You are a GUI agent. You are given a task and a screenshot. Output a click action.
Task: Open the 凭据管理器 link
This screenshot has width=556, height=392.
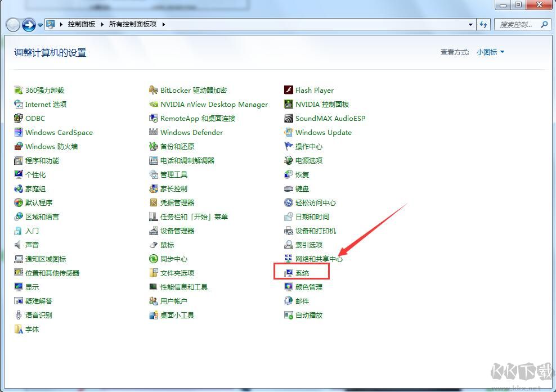click(177, 202)
